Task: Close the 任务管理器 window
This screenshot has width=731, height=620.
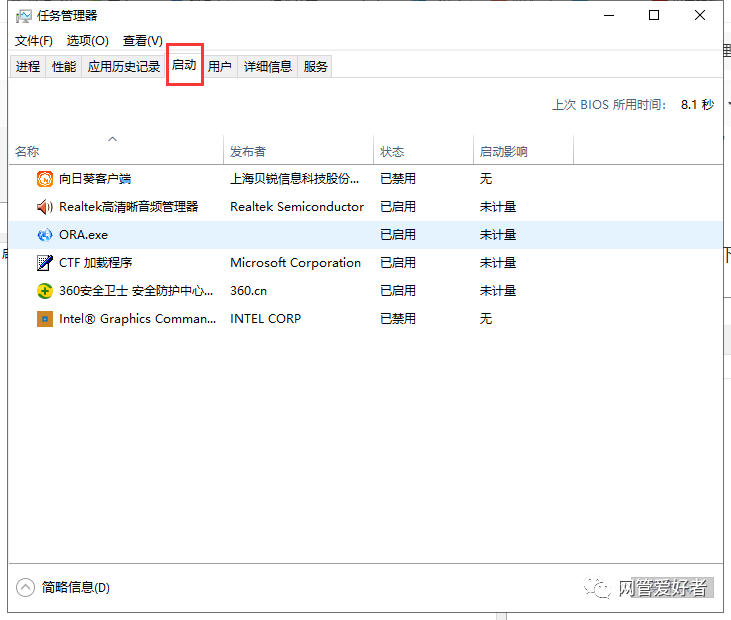Action: [700, 15]
